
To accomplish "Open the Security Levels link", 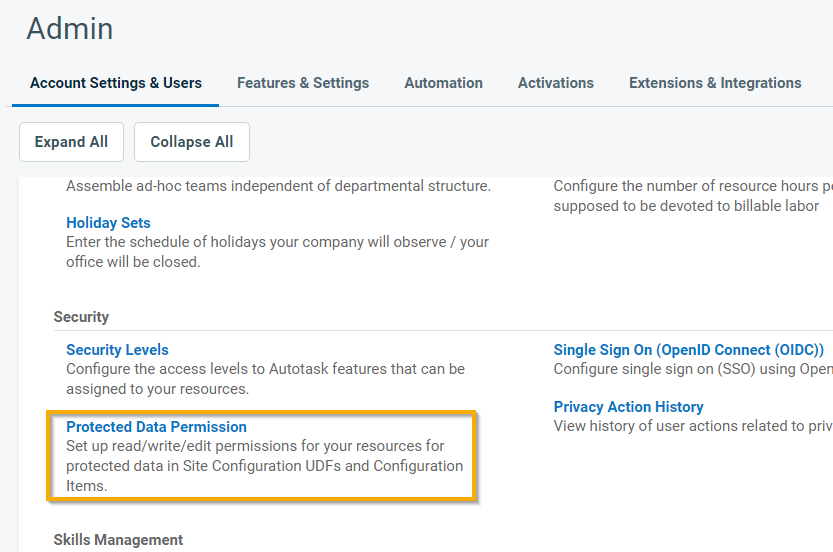I will pyautogui.click(x=117, y=350).
